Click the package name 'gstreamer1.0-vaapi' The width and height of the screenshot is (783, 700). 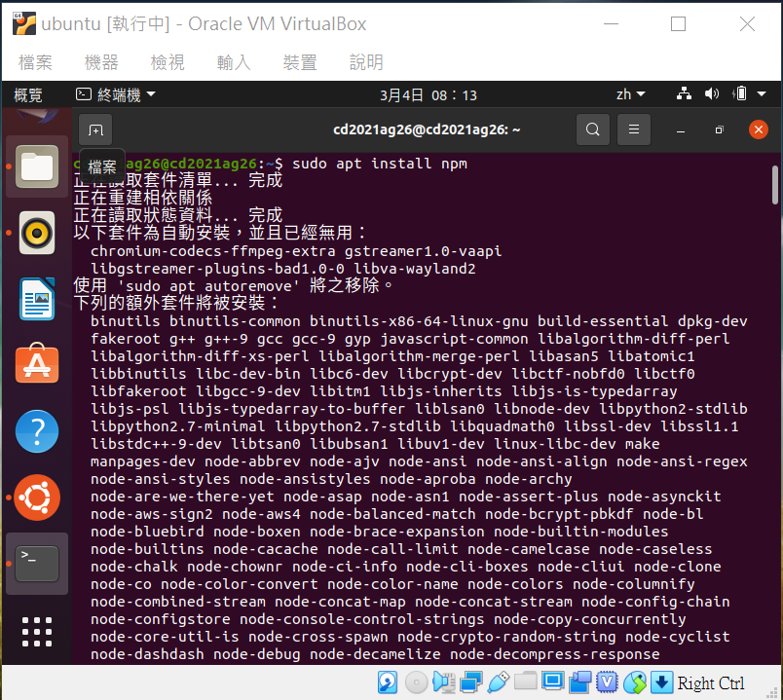pyautogui.click(x=423, y=251)
